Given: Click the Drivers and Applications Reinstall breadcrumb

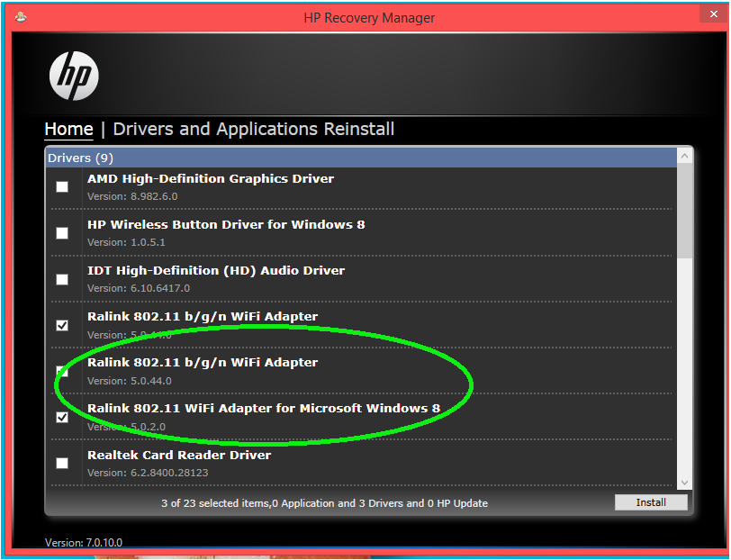Looking at the screenshot, I should [x=253, y=129].
